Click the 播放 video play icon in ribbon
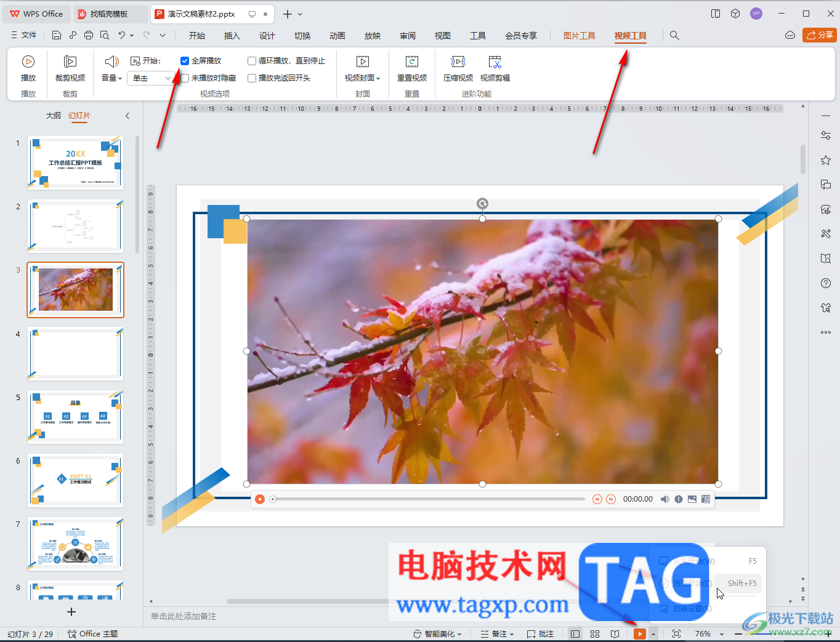 [28, 62]
